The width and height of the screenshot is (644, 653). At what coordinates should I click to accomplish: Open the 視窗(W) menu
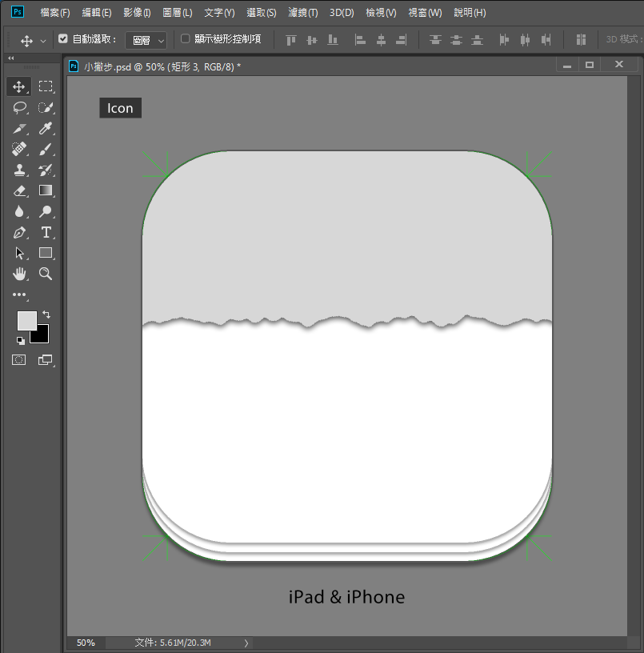click(x=425, y=13)
